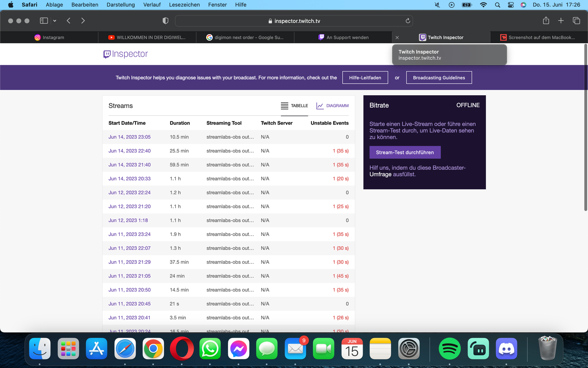Image resolution: width=588 pixels, height=368 pixels.
Task: Switch to the Instagram tab
Action: click(49, 37)
